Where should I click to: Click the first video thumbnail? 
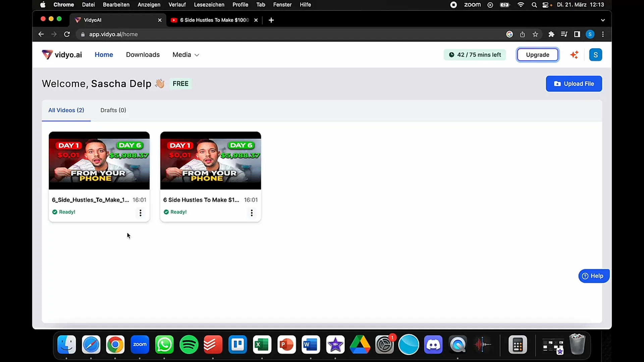tap(99, 161)
